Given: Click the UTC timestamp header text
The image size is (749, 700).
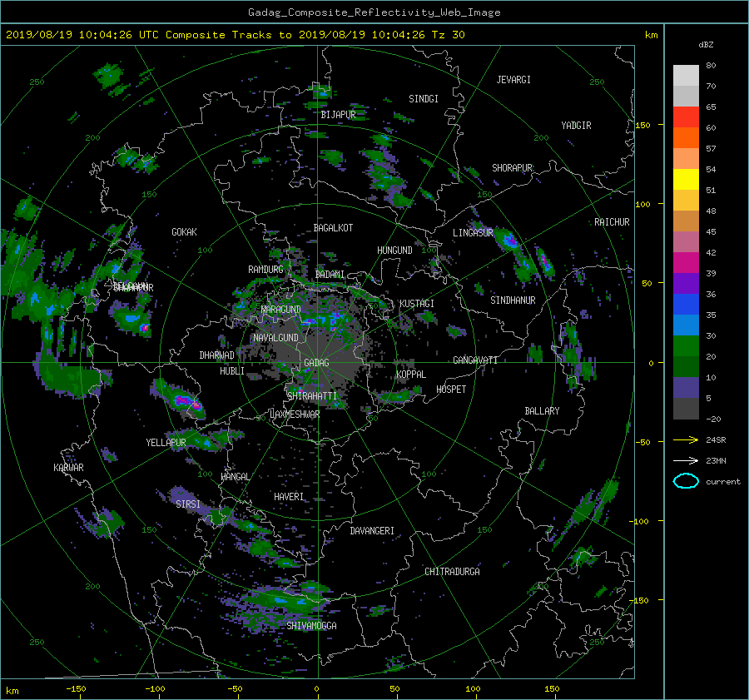Looking at the screenshot, I should [x=235, y=35].
